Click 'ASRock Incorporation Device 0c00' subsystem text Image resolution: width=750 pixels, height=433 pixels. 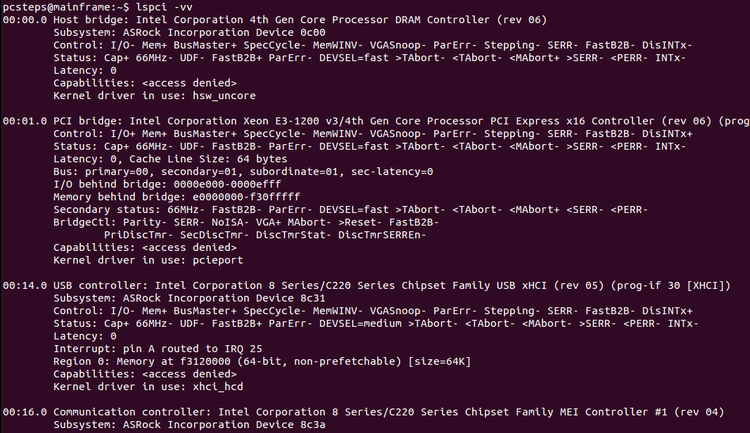click(224, 33)
